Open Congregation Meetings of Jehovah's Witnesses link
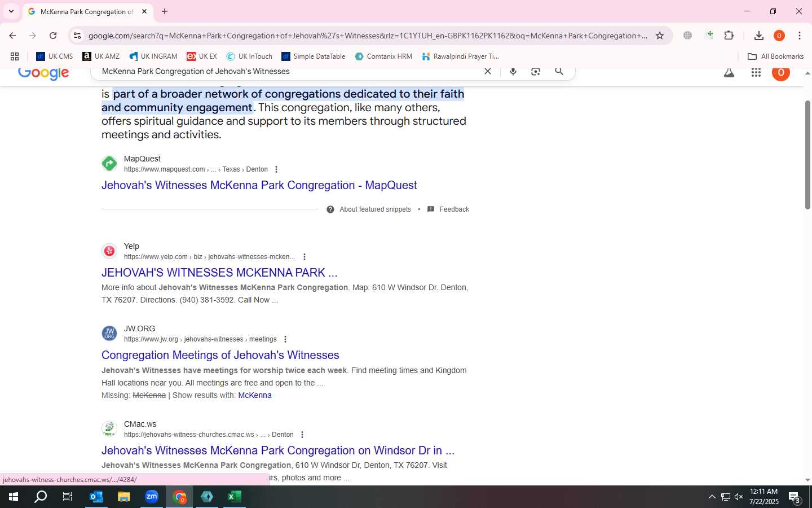The height and width of the screenshot is (508, 812). coord(220,355)
